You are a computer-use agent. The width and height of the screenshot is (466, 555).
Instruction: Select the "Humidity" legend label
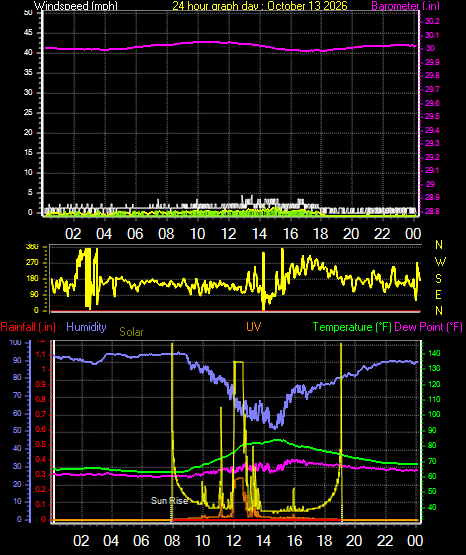pos(86,327)
